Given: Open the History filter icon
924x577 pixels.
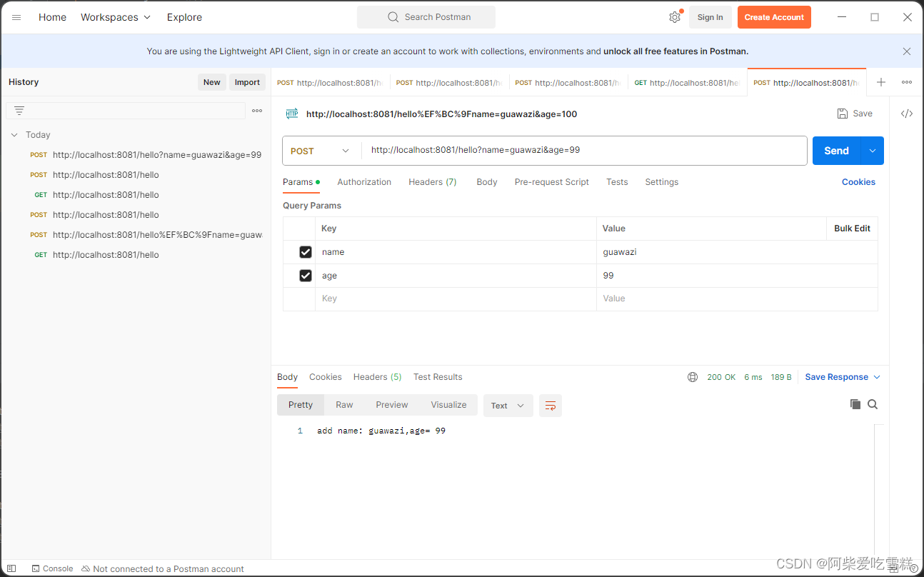Looking at the screenshot, I should [x=19, y=111].
